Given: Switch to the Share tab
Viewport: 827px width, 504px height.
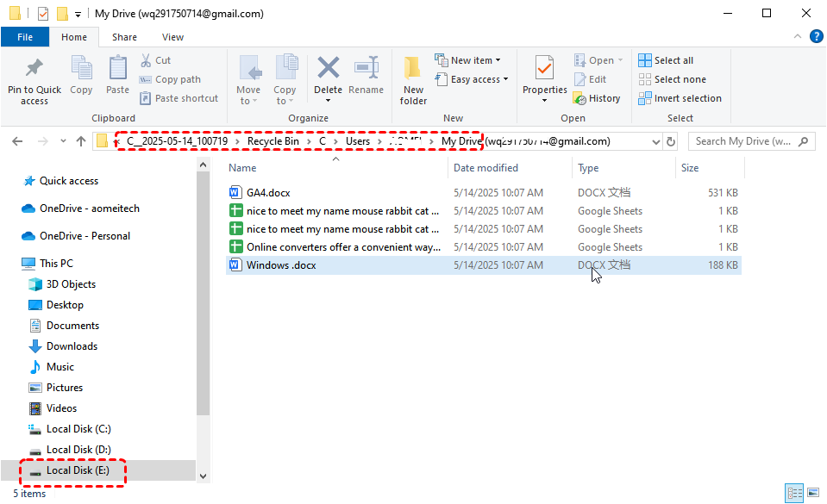Looking at the screenshot, I should pyautogui.click(x=124, y=37).
